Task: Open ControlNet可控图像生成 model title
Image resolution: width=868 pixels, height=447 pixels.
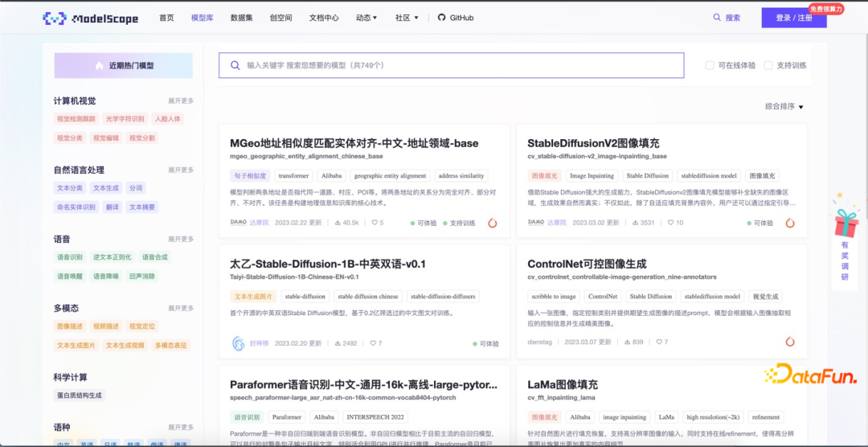Action: coord(587,265)
